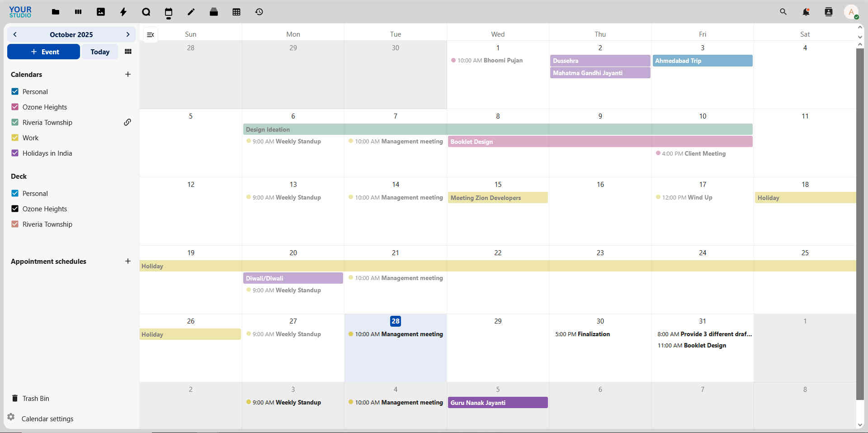Open the contacts menu icon
Viewport: 868px width, 433px height.
click(829, 12)
